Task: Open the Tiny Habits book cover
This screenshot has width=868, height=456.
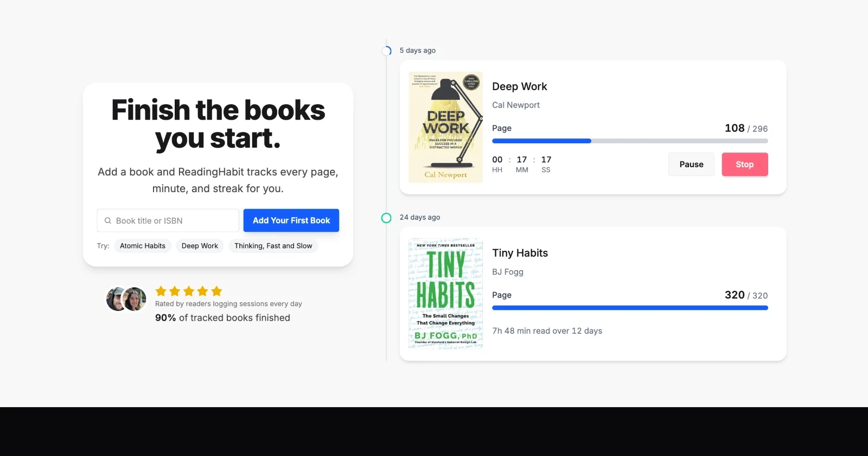Action: coord(446,294)
